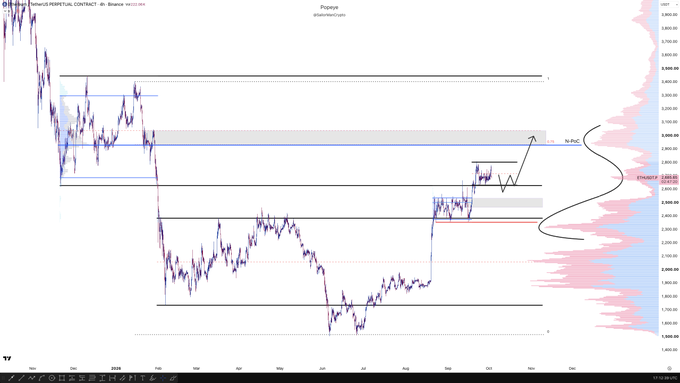Select the rectangle drawing tool

pyautogui.click(x=62, y=378)
